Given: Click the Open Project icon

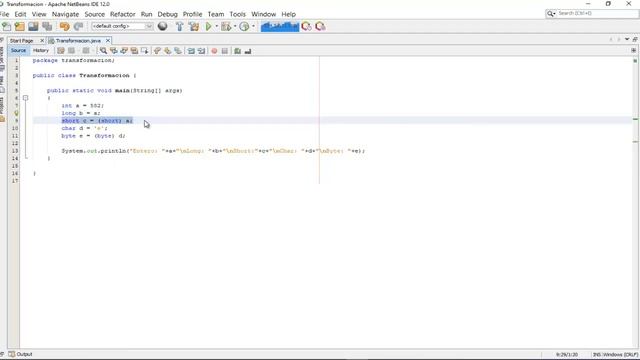Looking at the screenshot, I should coord(33,27).
